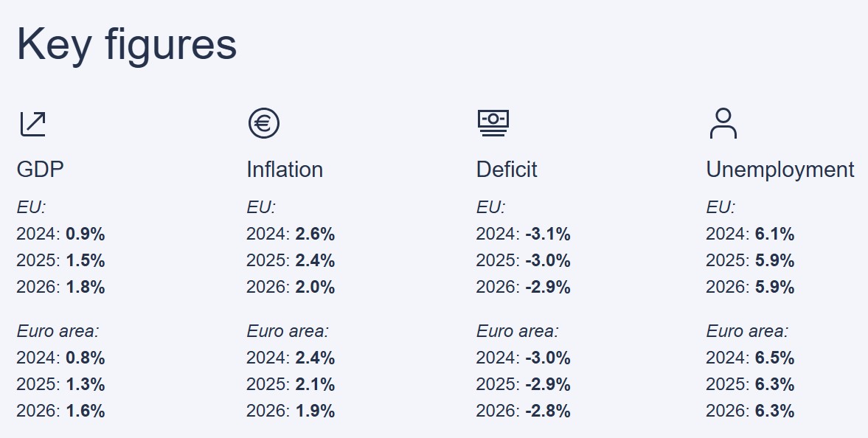Click Euro area 2024 unemployment 6.5%
The height and width of the screenshot is (438, 868).
[x=774, y=358]
